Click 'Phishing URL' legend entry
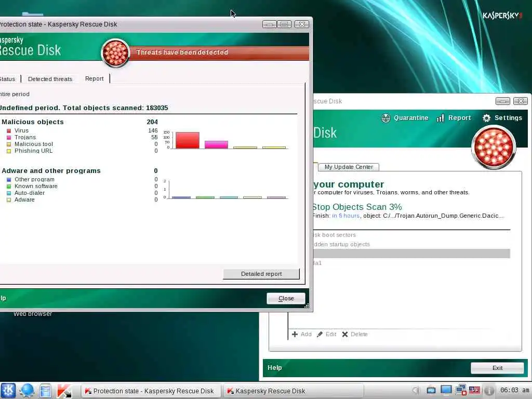 (x=33, y=151)
